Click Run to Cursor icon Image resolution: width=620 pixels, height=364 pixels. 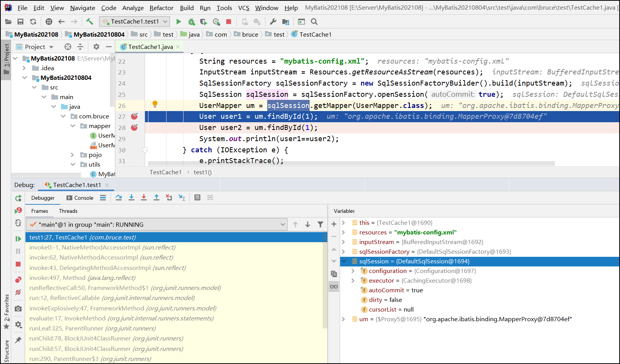pyautogui.click(x=182, y=197)
